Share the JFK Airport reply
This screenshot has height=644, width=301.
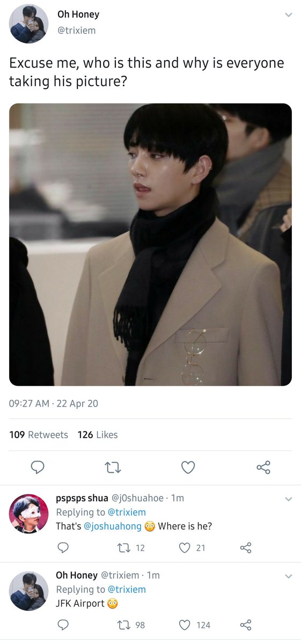(246, 625)
